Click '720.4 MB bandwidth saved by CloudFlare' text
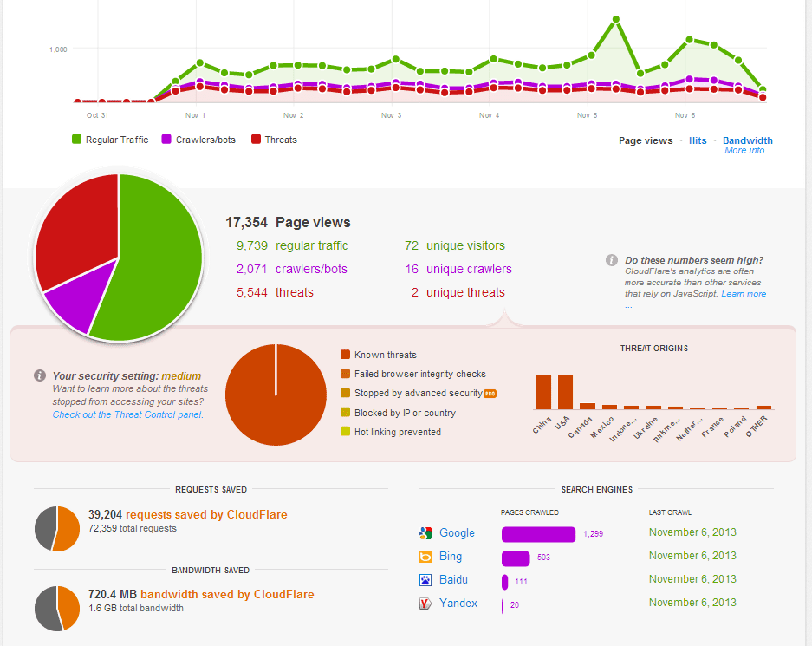Viewport: 812px width, 646px height. (x=201, y=594)
